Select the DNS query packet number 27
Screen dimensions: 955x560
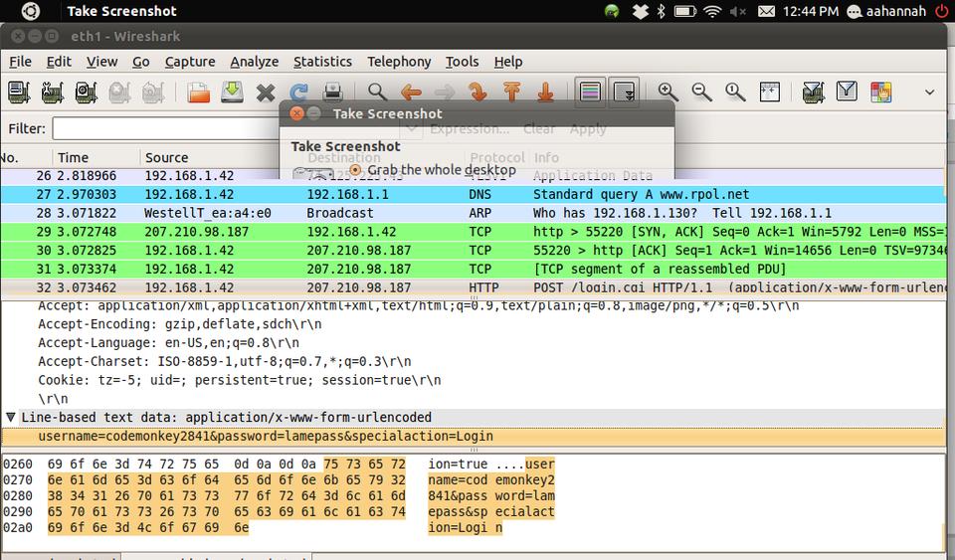coord(398,195)
